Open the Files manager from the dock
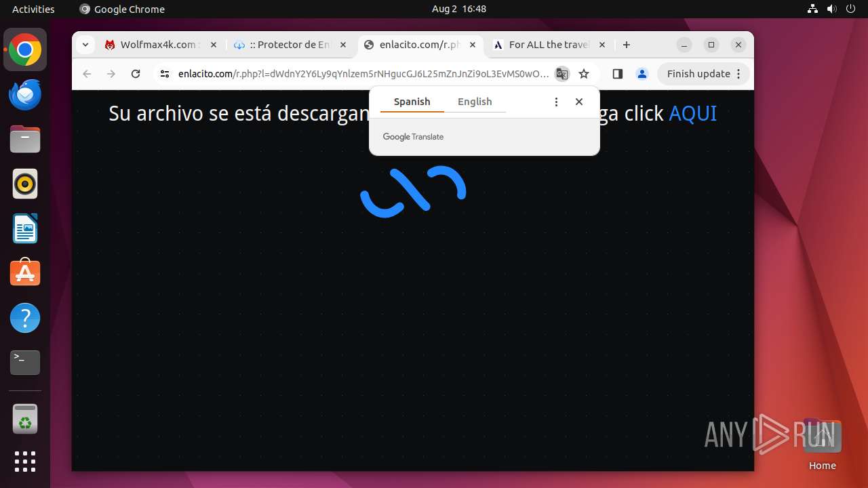The image size is (868, 488). tap(25, 139)
